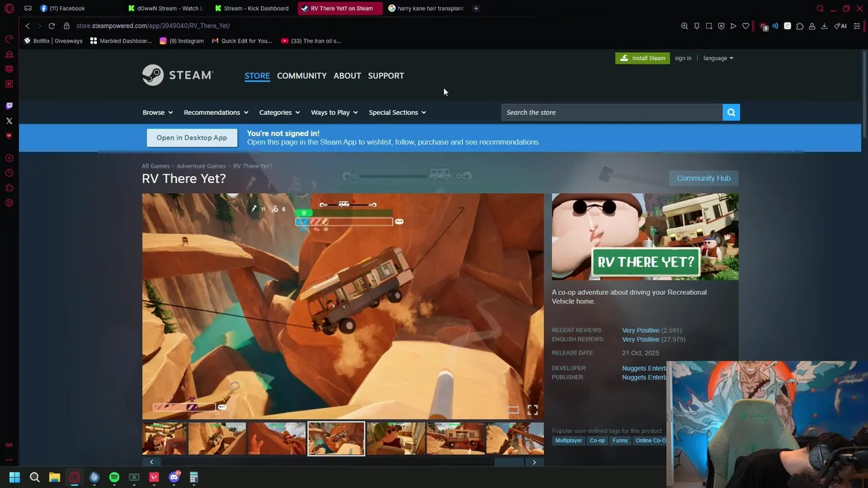Open the Opera menu logo icon
868x488 pixels.
[x=9, y=8]
